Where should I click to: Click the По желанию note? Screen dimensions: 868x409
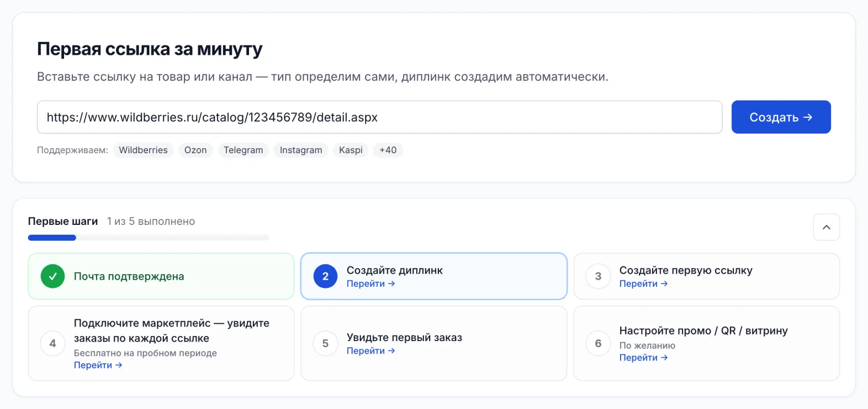pos(648,345)
